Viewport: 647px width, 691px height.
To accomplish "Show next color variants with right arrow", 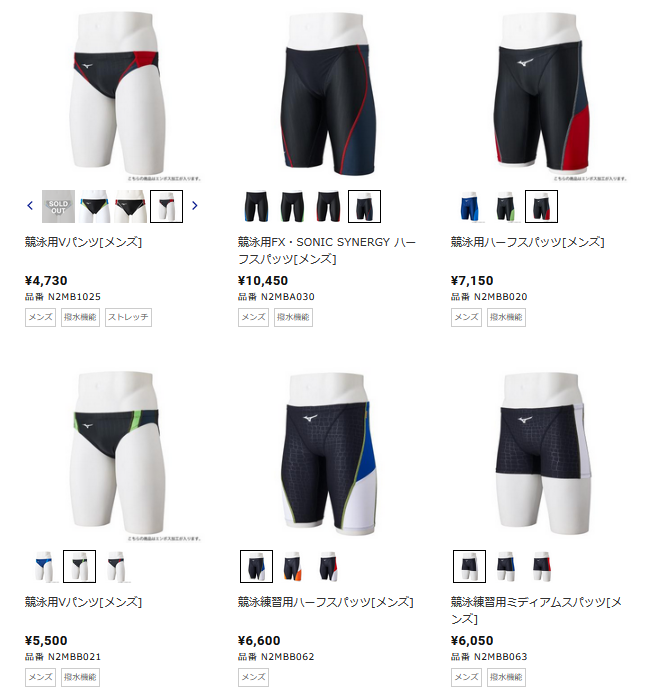I will tap(195, 206).
